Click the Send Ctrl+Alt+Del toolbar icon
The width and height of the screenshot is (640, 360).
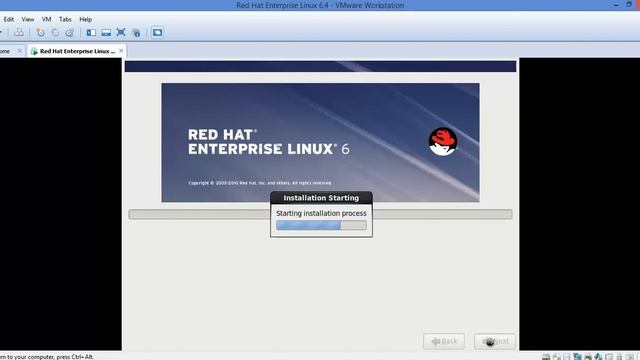tap(19, 32)
